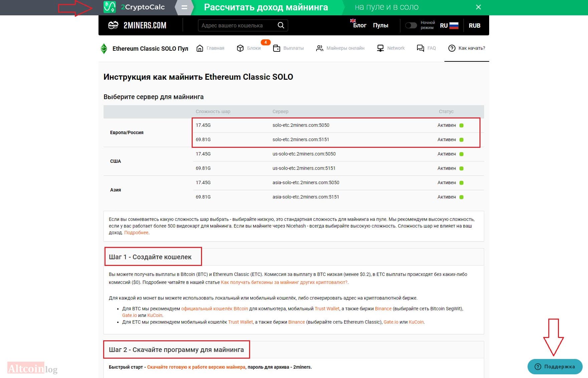
Task: Click the Сложность шар column header
Action: (213, 111)
